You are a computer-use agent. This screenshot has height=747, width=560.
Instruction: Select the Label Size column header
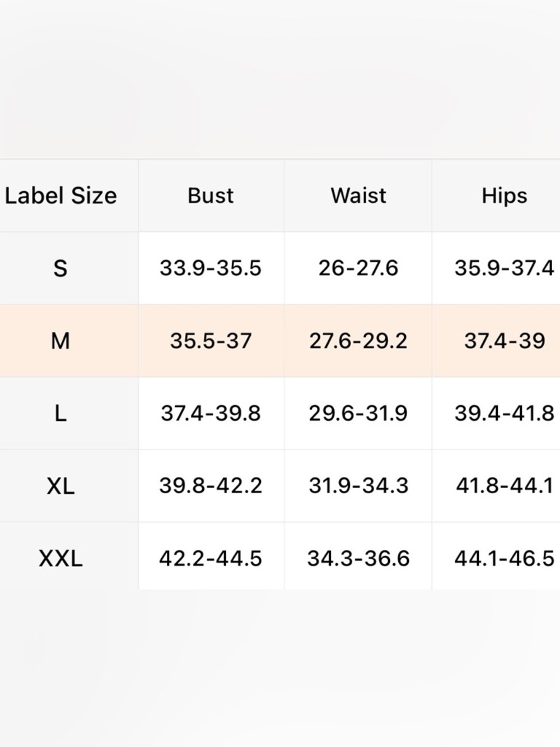61,196
